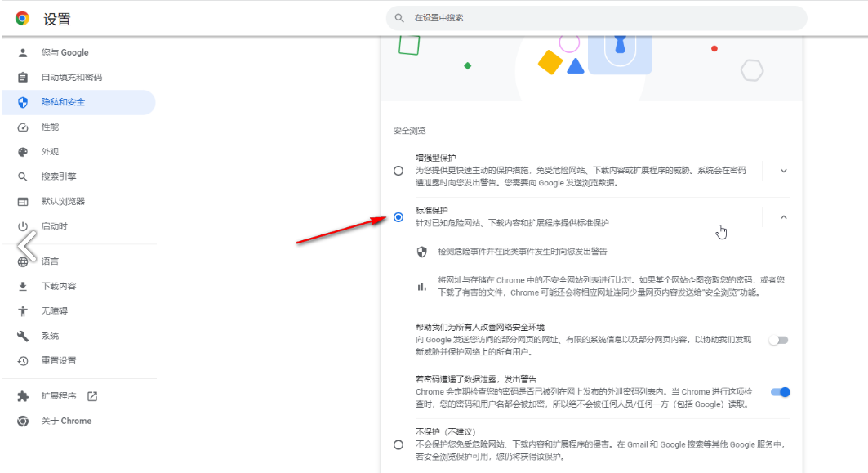
Task: Expand the 增强型保护 details chevron
Action: tap(784, 171)
